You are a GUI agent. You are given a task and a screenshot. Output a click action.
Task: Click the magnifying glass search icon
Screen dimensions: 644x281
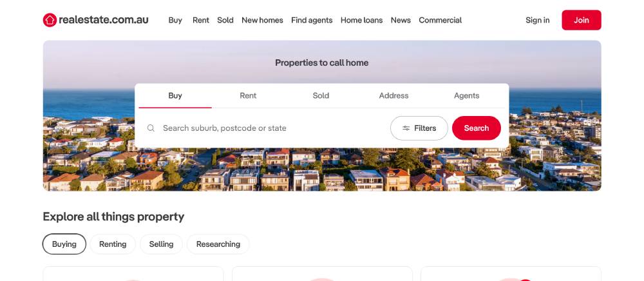[x=151, y=128]
